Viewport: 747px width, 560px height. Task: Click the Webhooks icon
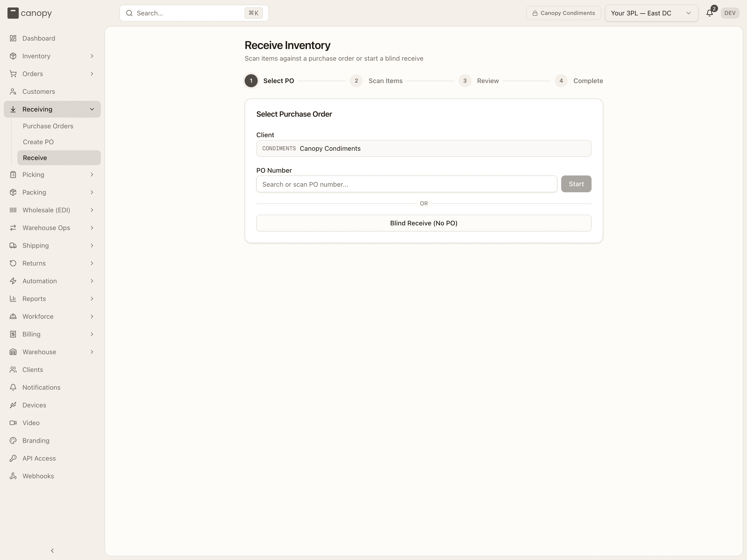pos(13,476)
